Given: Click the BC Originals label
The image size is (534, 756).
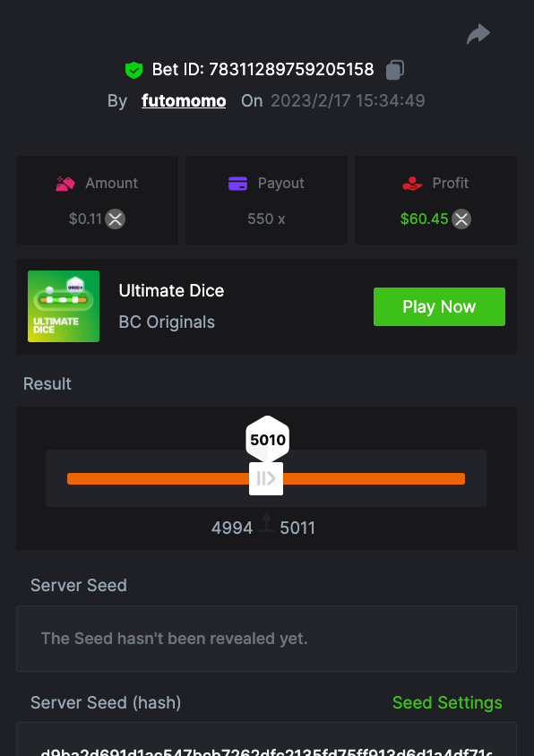Looking at the screenshot, I should pos(167,322).
